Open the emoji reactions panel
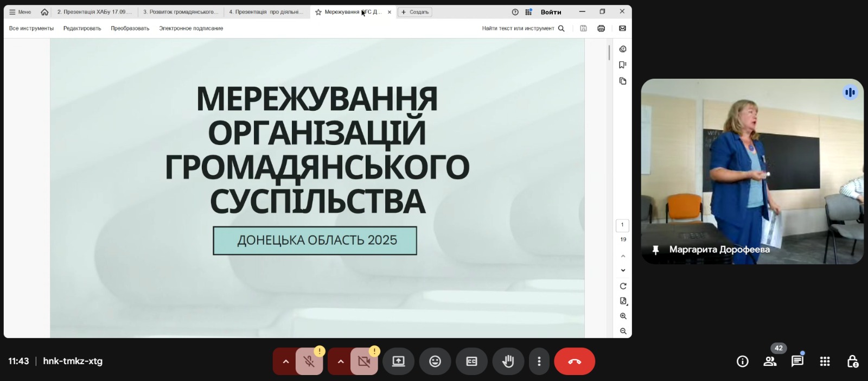 click(435, 361)
